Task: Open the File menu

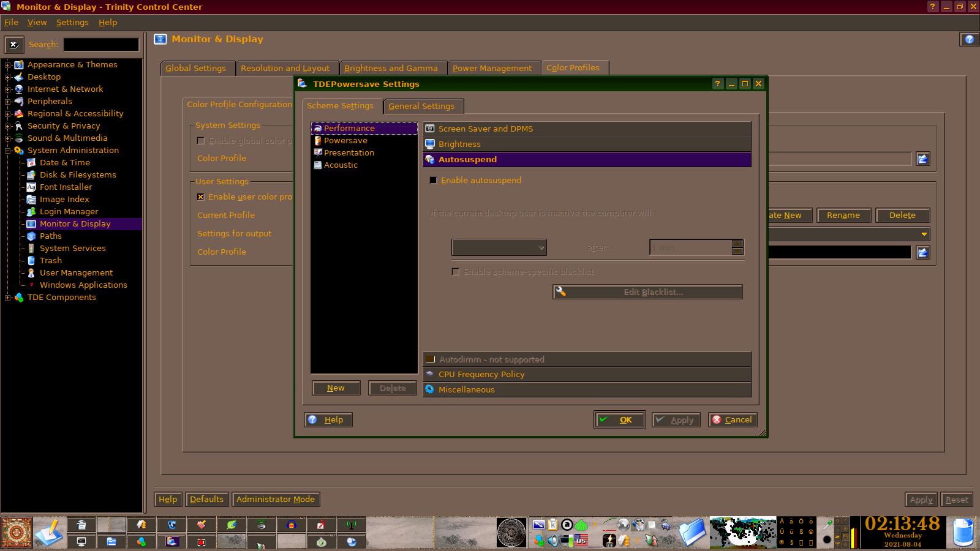Action: pyautogui.click(x=11, y=22)
